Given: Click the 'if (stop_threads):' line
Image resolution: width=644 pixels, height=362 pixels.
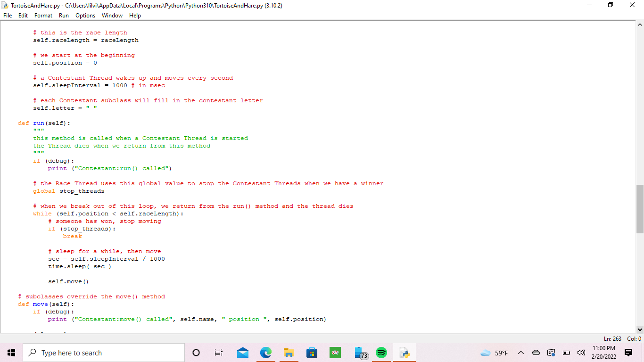Looking at the screenshot, I should (x=82, y=229).
